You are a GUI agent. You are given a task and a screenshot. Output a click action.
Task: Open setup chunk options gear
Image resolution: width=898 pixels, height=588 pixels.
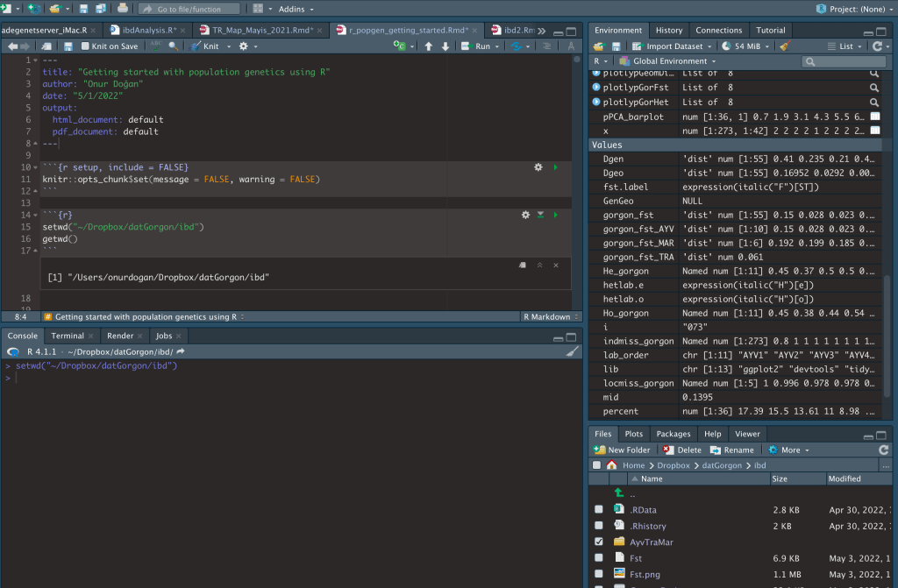click(x=538, y=166)
